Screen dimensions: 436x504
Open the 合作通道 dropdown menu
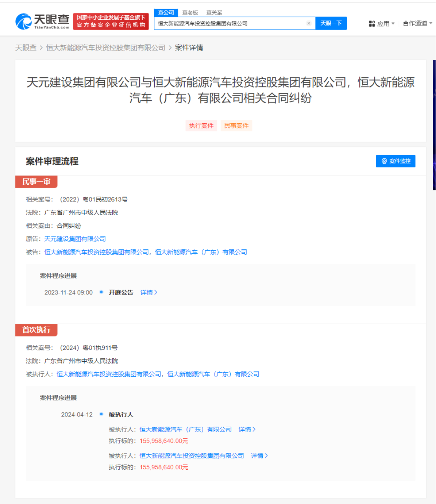pyautogui.click(x=417, y=24)
